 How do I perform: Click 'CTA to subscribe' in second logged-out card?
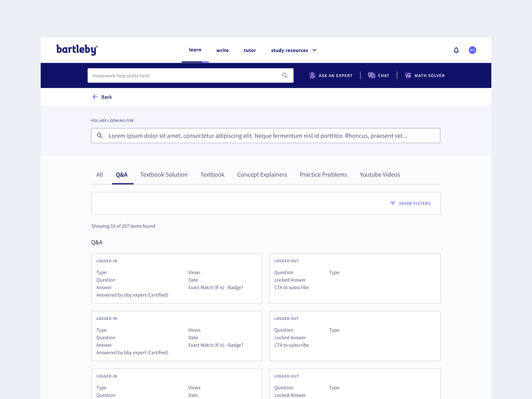292,345
